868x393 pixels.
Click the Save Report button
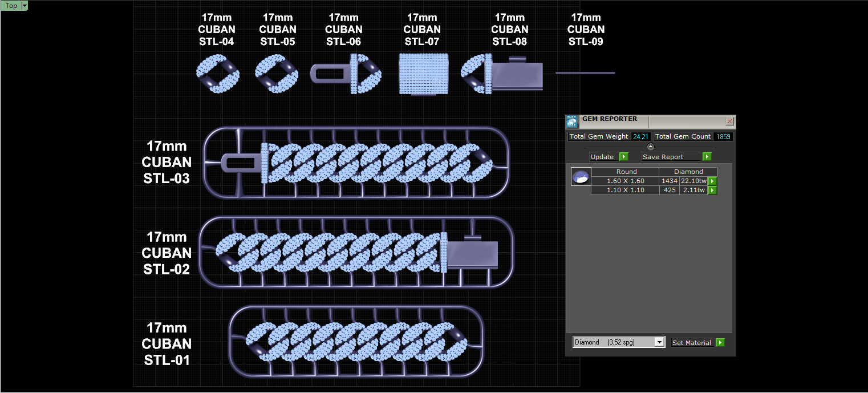click(x=671, y=157)
